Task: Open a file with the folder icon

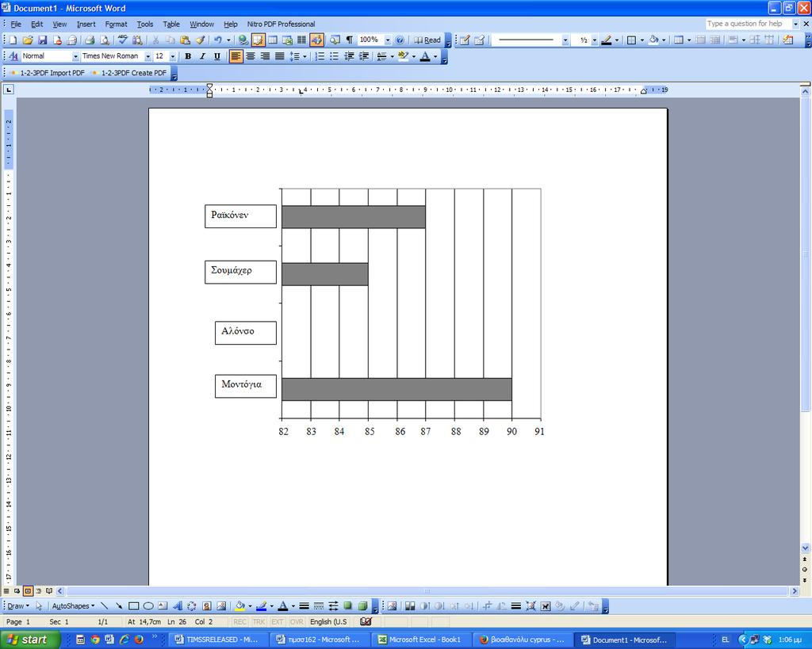Action: (28, 40)
